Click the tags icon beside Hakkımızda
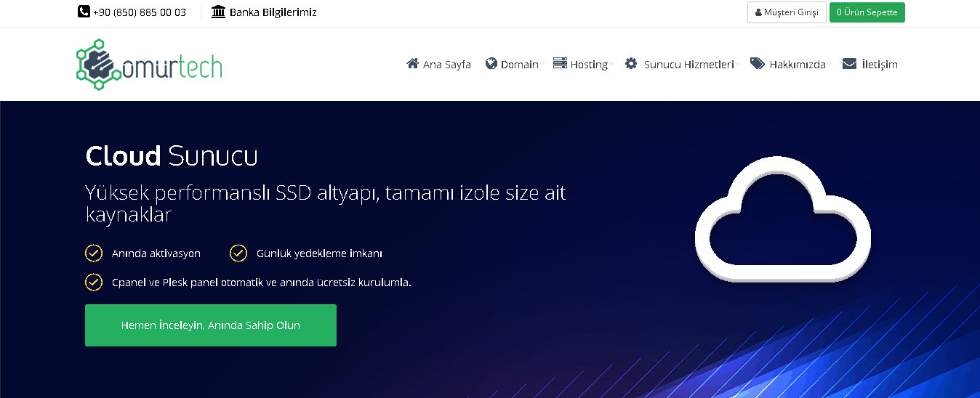 click(758, 63)
